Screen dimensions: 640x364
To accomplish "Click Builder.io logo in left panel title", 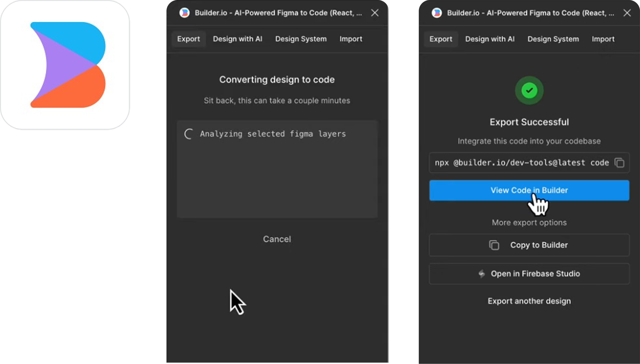I will pyautogui.click(x=184, y=13).
